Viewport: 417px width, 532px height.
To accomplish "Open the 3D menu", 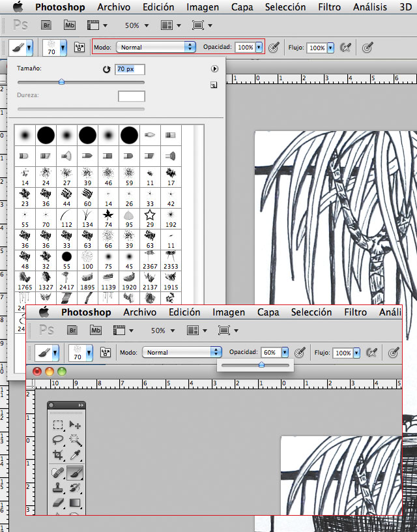I will (x=405, y=7).
